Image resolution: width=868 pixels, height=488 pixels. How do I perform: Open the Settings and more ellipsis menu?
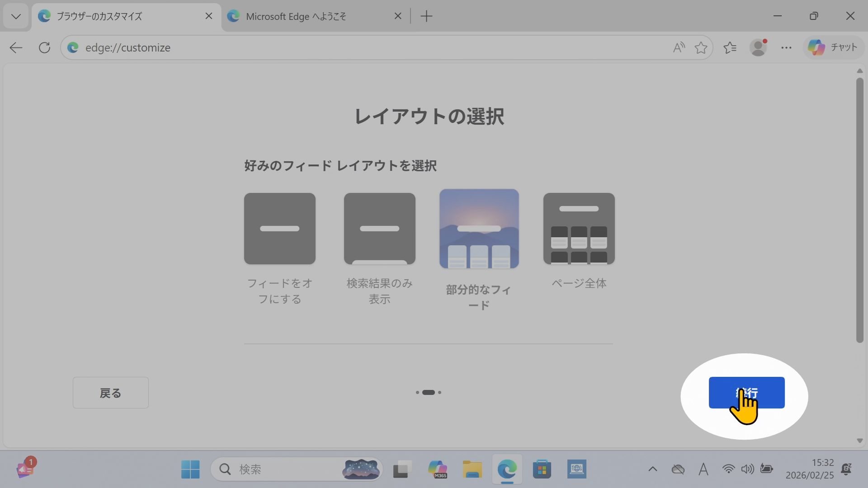click(x=787, y=47)
